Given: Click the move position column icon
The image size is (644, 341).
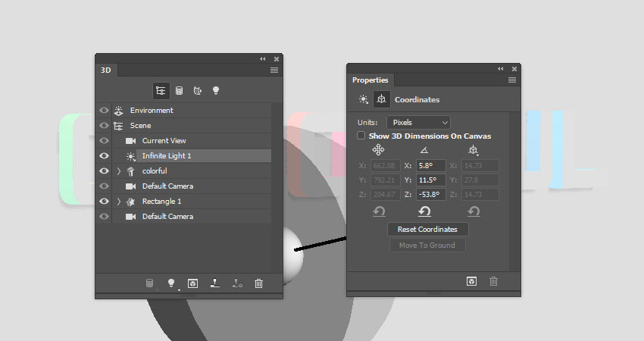Looking at the screenshot, I should [378, 150].
